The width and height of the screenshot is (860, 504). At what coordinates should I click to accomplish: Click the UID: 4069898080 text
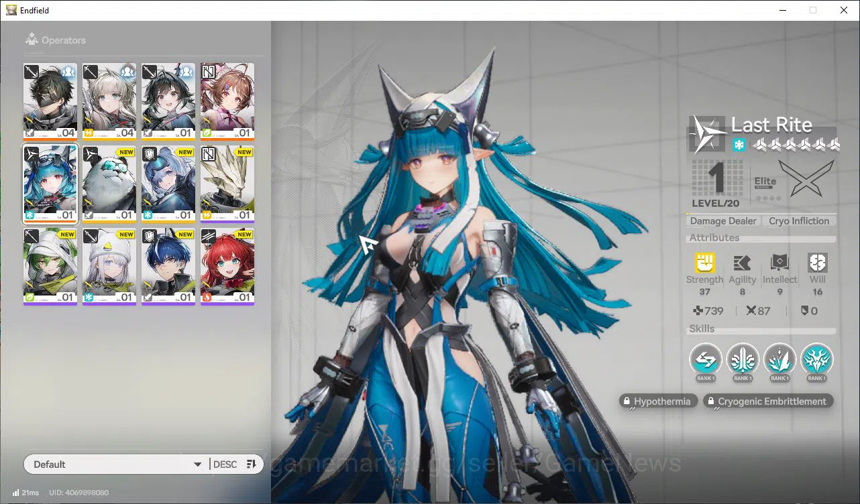pos(78,493)
